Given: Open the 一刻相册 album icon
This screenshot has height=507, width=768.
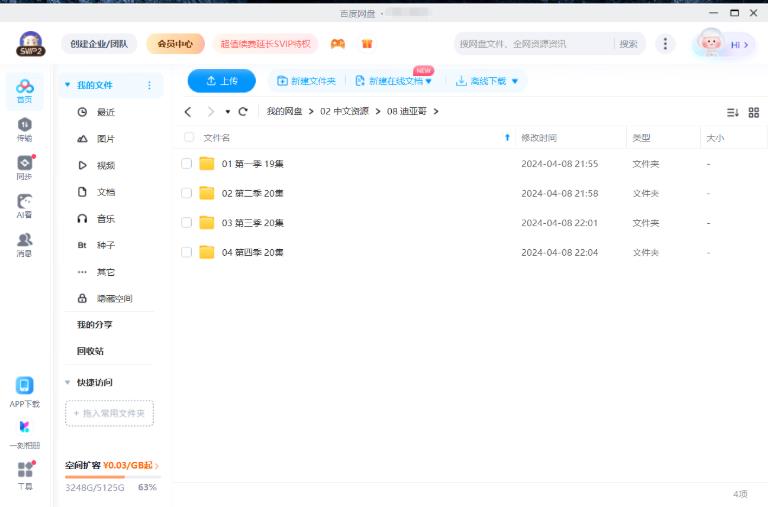Looking at the screenshot, I should coord(24,427).
